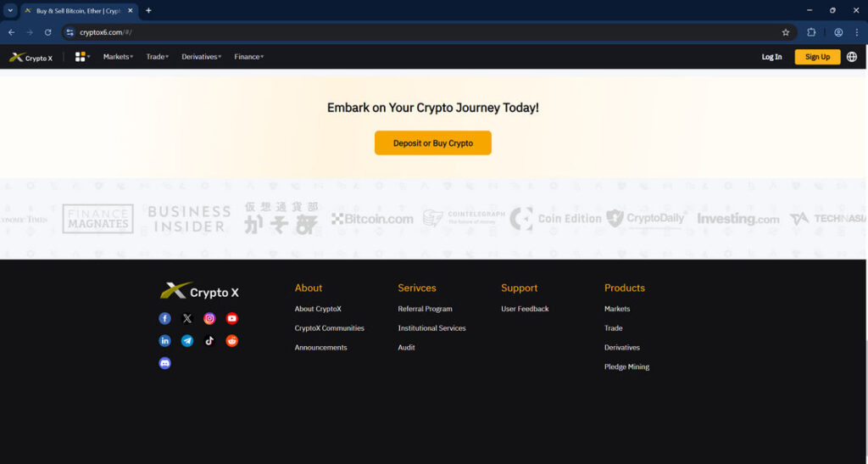Open the TikTok social icon

coord(209,340)
